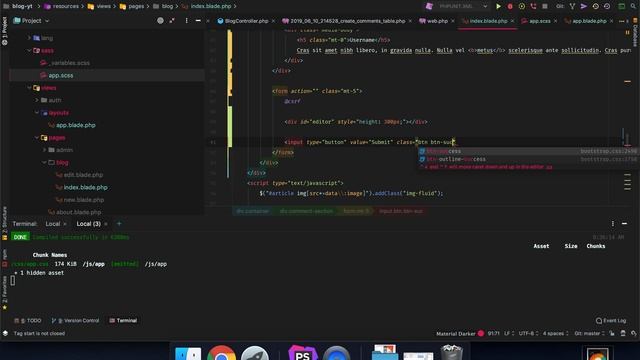Push changes with the purple arrow icon

tap(584, 7)
